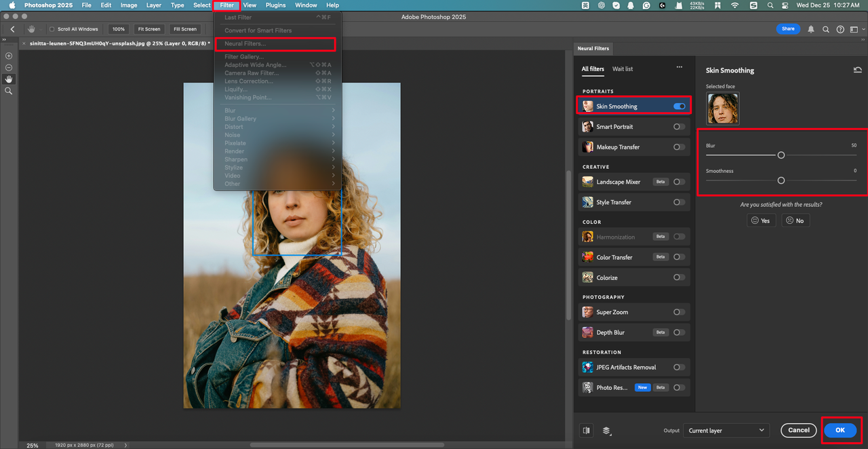Enable the Makeup Transfer toggle

(x=679, y=147)
